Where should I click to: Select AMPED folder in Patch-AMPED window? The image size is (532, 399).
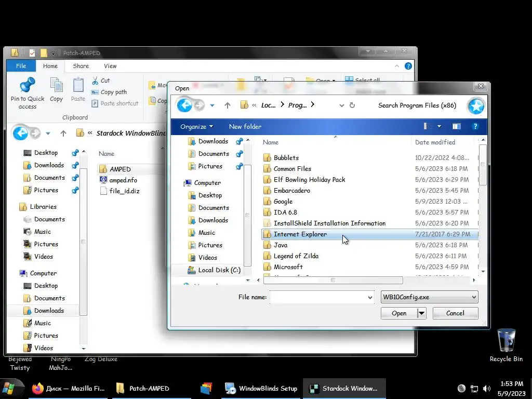pyautogui.click(x=131, y=169)
